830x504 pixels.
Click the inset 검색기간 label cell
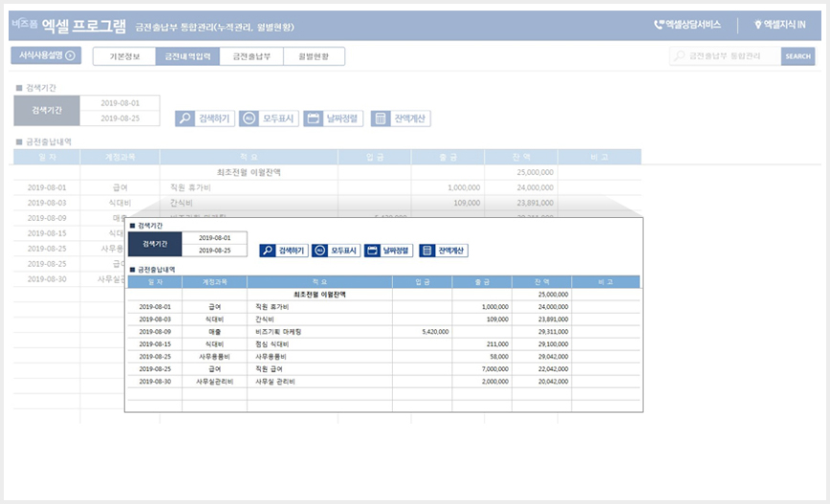coord(155,244)
